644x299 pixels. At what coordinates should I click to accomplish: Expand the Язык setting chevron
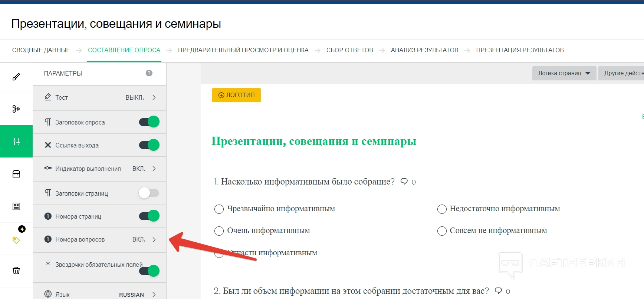[154, 295]
